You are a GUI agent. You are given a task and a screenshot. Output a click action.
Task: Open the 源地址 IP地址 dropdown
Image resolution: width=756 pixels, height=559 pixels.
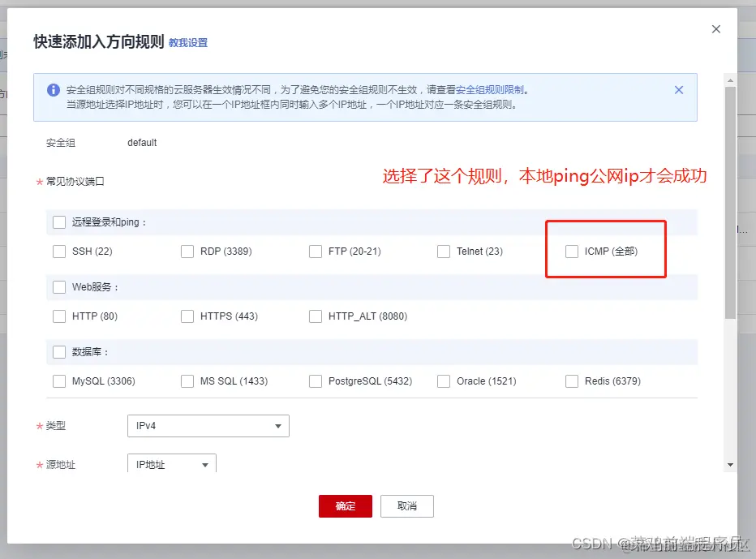pyautogui.click(x=172, y=463)
